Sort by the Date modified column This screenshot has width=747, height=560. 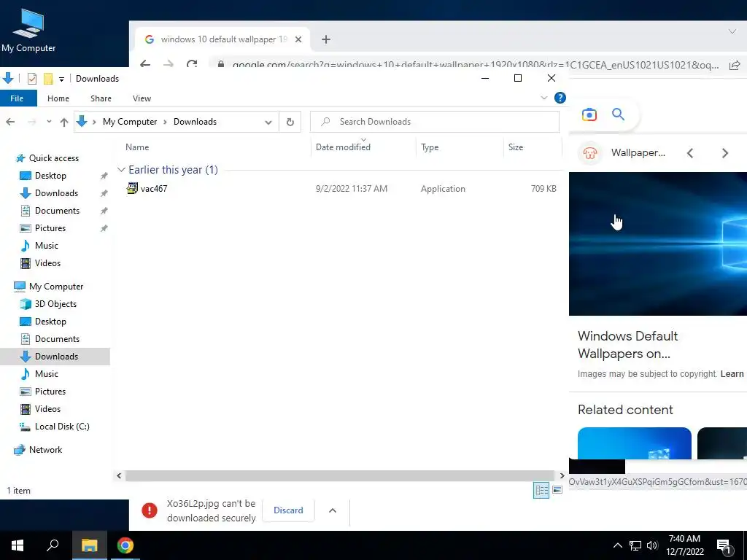[x=343, y=147]
